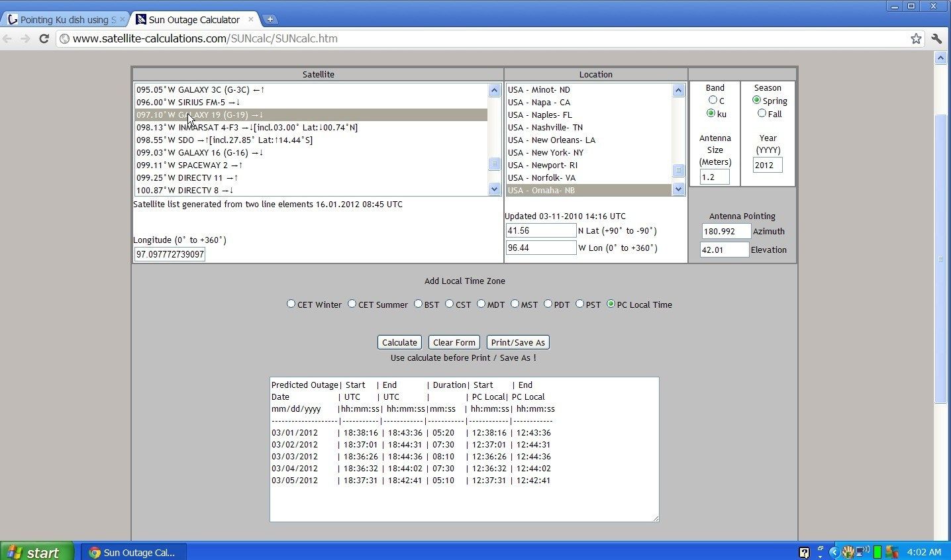
Task: Reload the page with refresh icon
Action: (44, 38)
